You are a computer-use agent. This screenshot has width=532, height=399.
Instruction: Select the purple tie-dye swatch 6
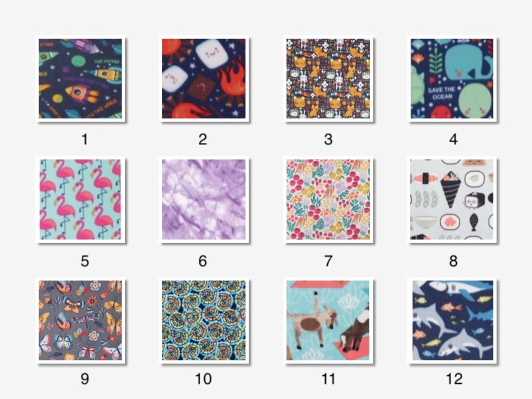click(x=204, y=199)
